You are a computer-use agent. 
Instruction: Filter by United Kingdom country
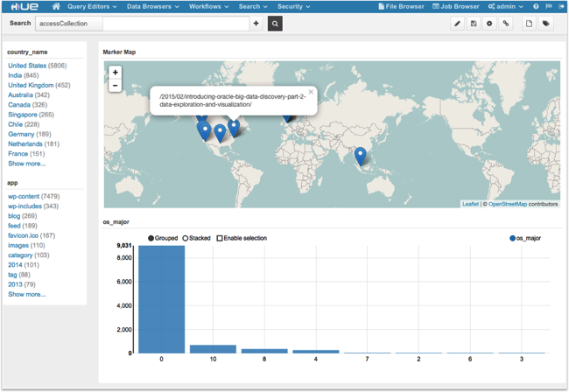click(x=31, y=85)
